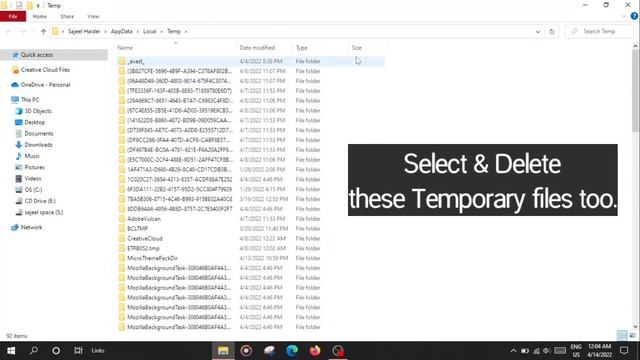The height and width of the screenshot is (360, 640).
Task: Click the scrollbar down arrow
Action: [x=636, y=327]
